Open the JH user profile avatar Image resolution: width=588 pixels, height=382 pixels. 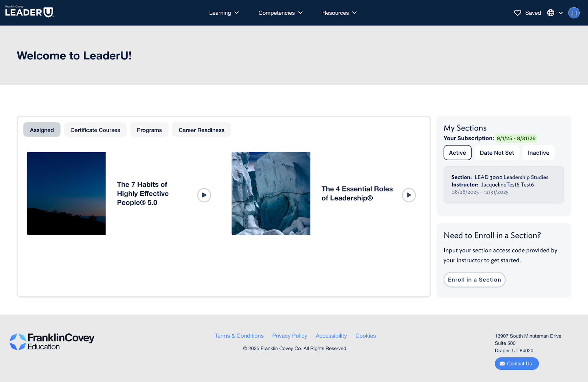pos(574,13)
